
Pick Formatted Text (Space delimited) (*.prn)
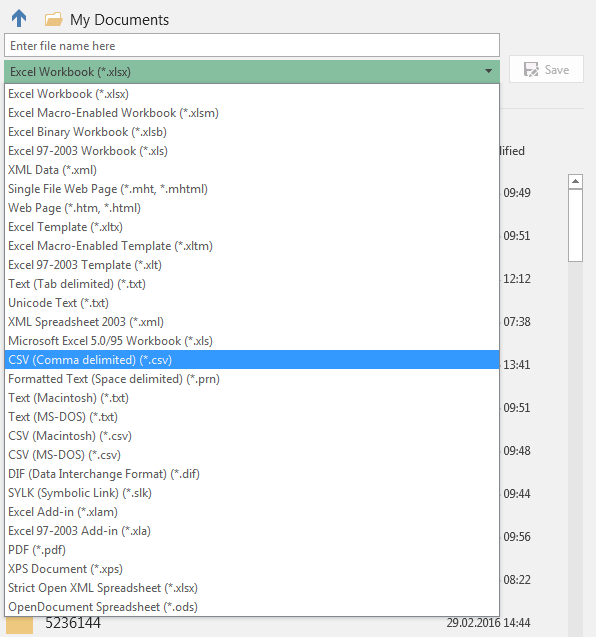(x=252, y=379)
